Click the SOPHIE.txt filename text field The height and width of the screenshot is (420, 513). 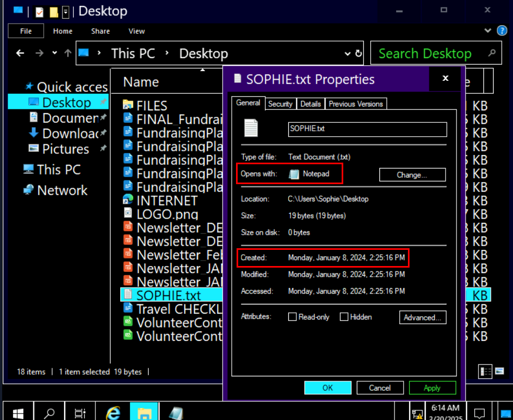(367, 129)
